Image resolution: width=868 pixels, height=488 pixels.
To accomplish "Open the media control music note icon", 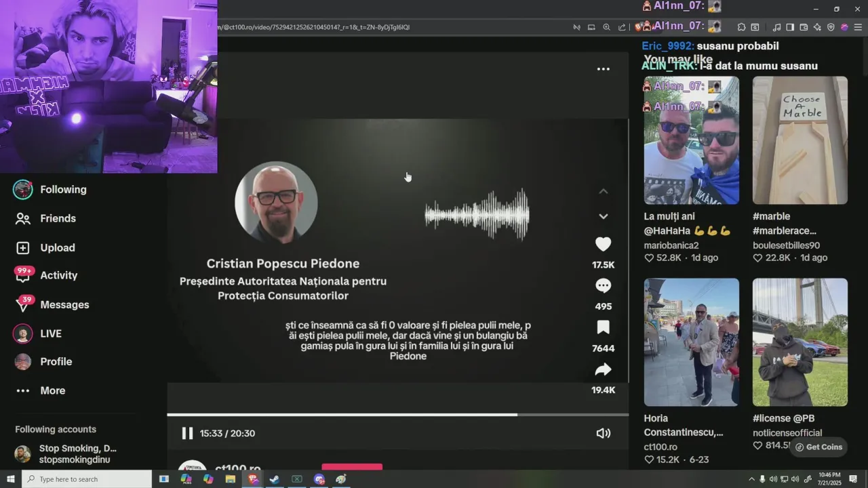I will [x=776, y=27].
